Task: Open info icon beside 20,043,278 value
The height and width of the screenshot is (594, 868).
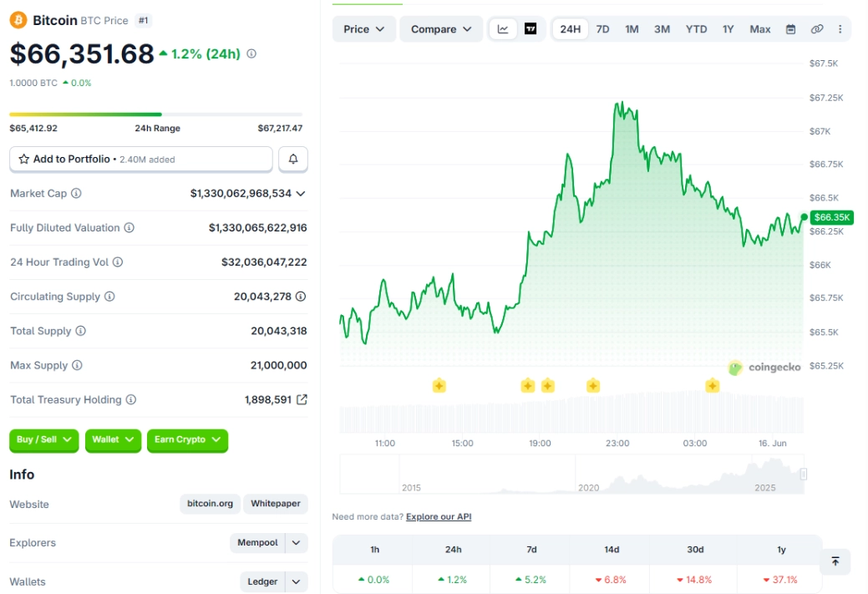Action: pyautogui.click(x=301, y=297)
